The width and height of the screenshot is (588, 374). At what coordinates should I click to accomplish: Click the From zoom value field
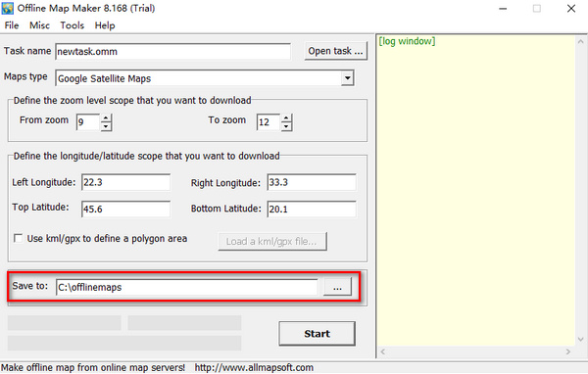click(x=88, y=122)
